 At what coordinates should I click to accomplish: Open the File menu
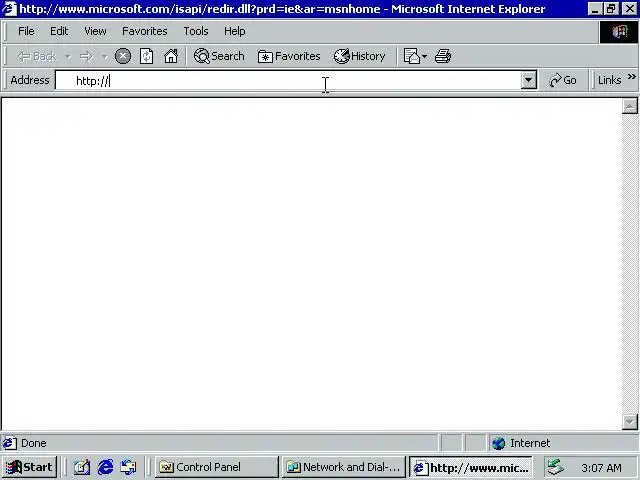tap(26, 31)
